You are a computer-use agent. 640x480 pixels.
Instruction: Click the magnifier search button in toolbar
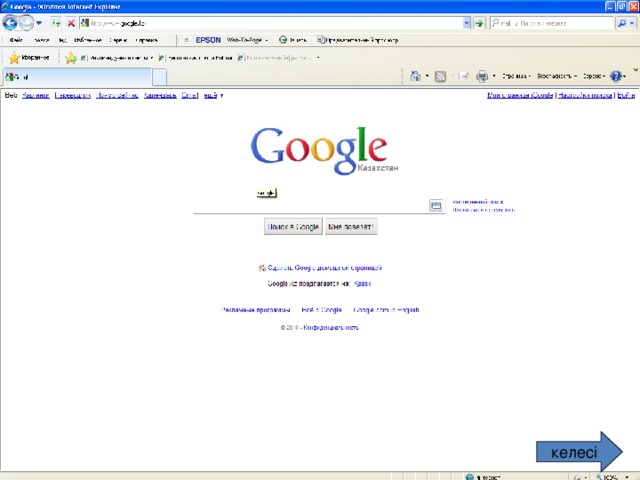(x=621, y=23)
